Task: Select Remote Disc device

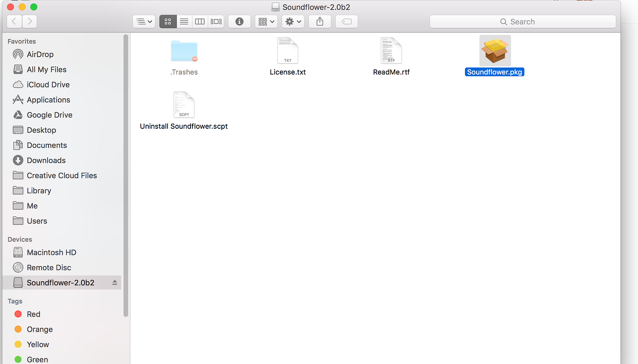Action: tap(62, 268)
